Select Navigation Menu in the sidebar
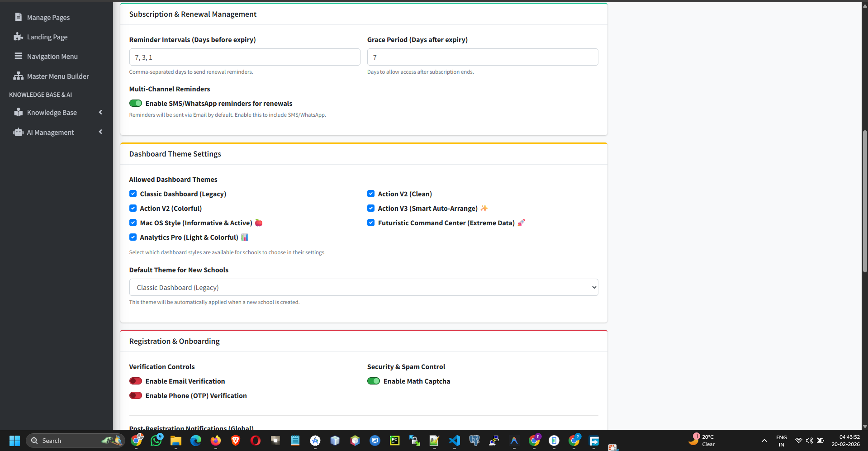Viewport: 868px width, 451px height. coord(52,56)
